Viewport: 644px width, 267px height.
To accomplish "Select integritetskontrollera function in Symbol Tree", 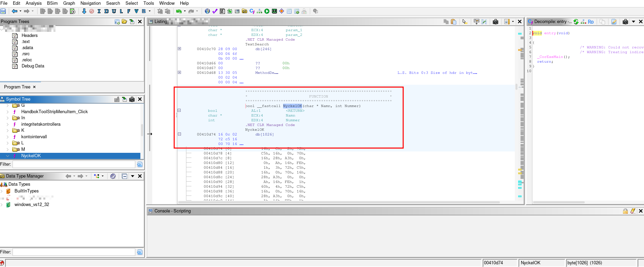I will (x=41, y=124).
